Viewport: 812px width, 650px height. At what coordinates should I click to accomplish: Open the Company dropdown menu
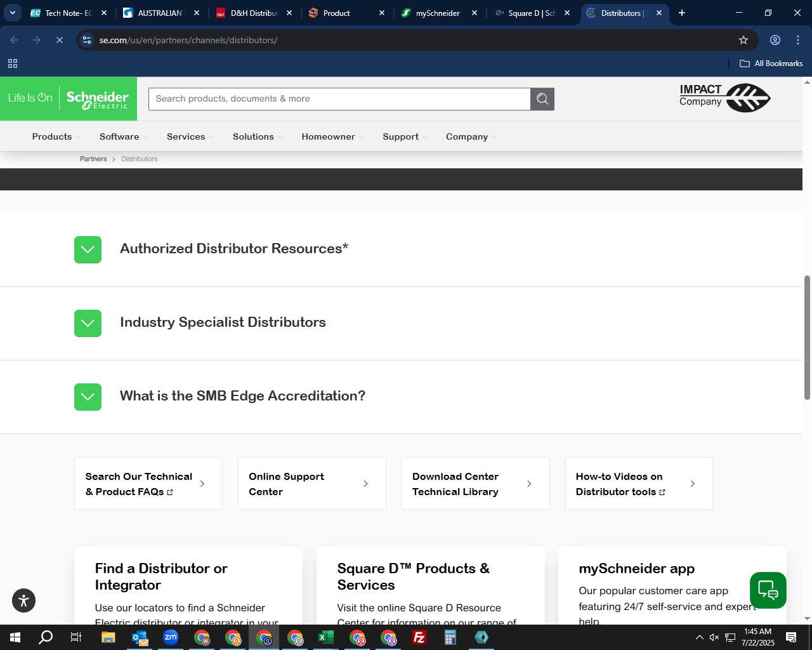click(471, 136)
